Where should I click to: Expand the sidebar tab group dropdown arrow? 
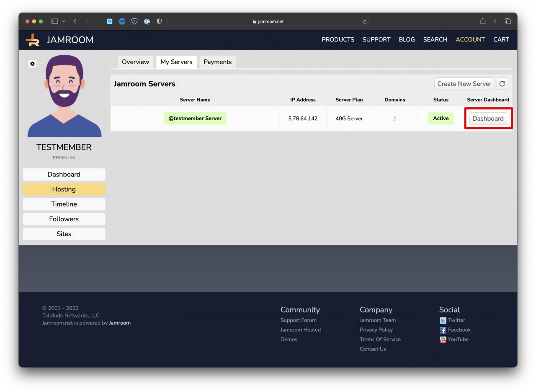click(x=63, y=21)
